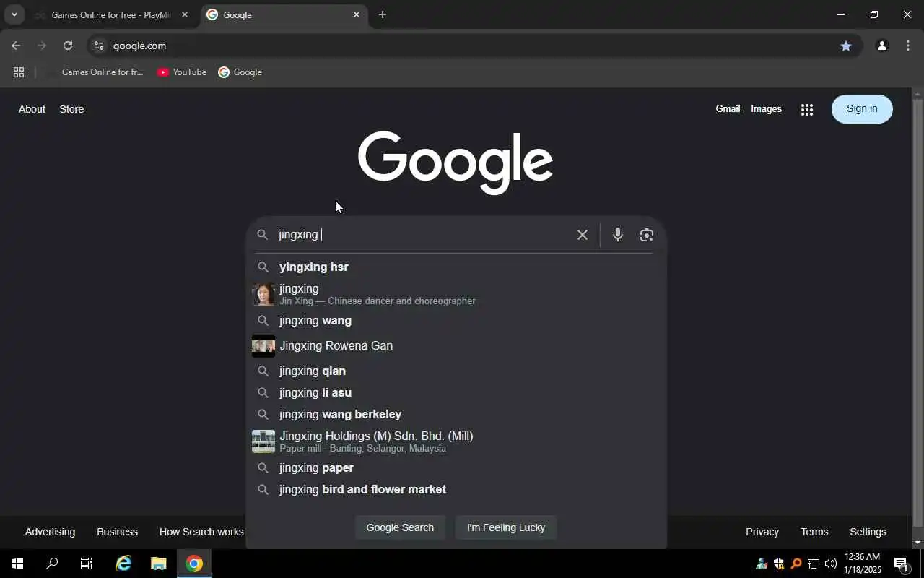Open the Images link
Image resolution: width=924 pixels, height=578 pixels.
click(766, 109)
